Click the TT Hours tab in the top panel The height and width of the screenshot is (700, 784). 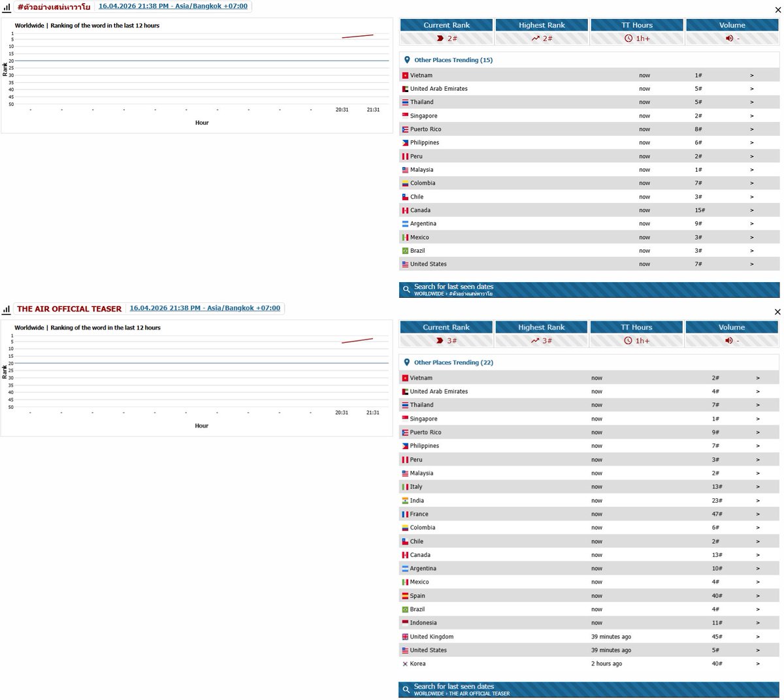pyautogui.click(x=637, y=25)
